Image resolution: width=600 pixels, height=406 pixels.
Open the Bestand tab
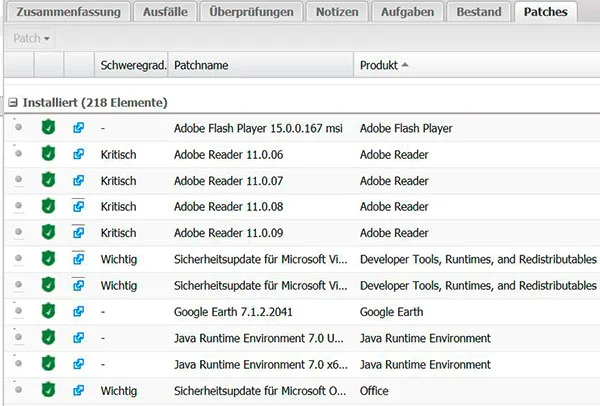[479, 11]
